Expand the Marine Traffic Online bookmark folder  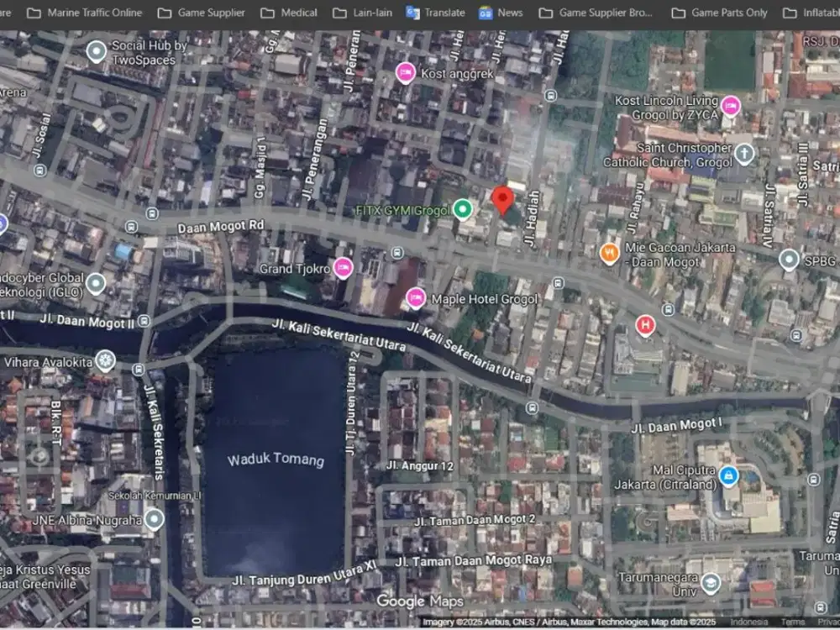(x=84, y=13)
